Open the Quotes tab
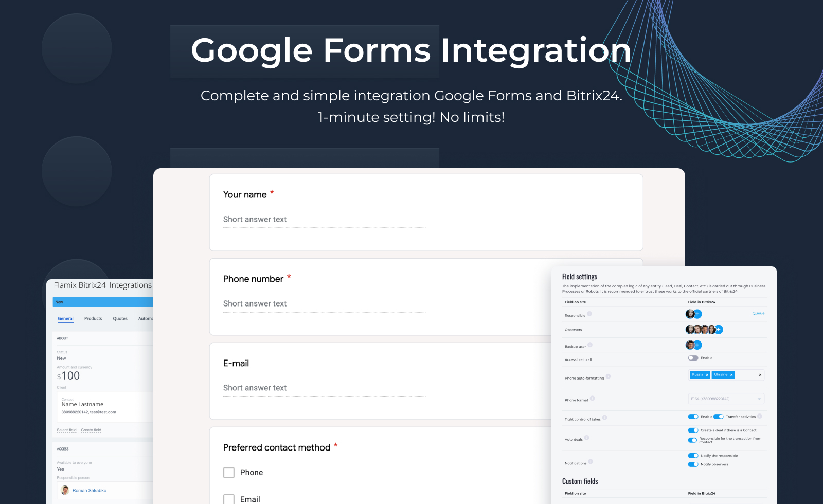This screenshot has height=504, width=823. pyautogui.click(x=120, y=318)
